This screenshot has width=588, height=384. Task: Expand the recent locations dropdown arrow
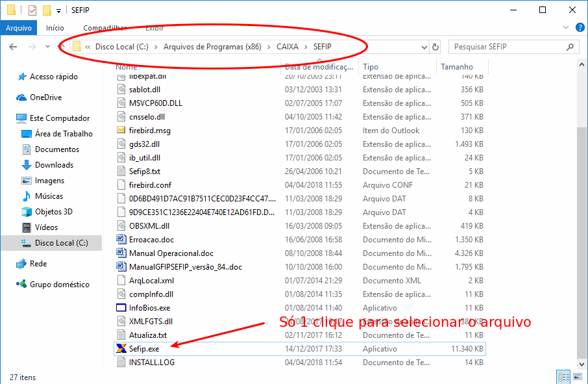click(x=47, y=47)
